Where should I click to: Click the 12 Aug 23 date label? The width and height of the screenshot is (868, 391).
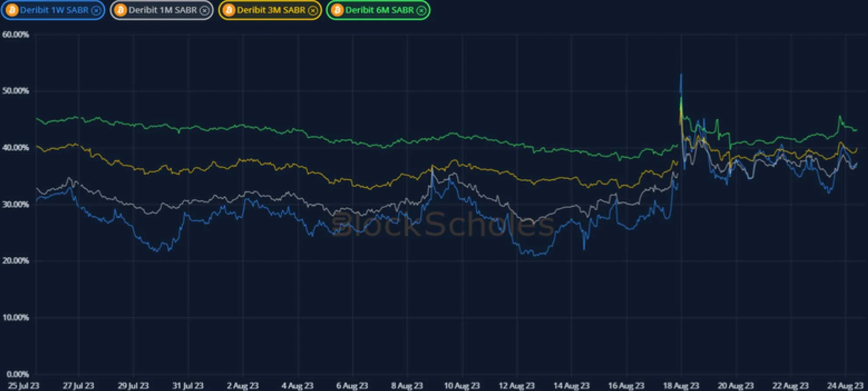(516, 386)
